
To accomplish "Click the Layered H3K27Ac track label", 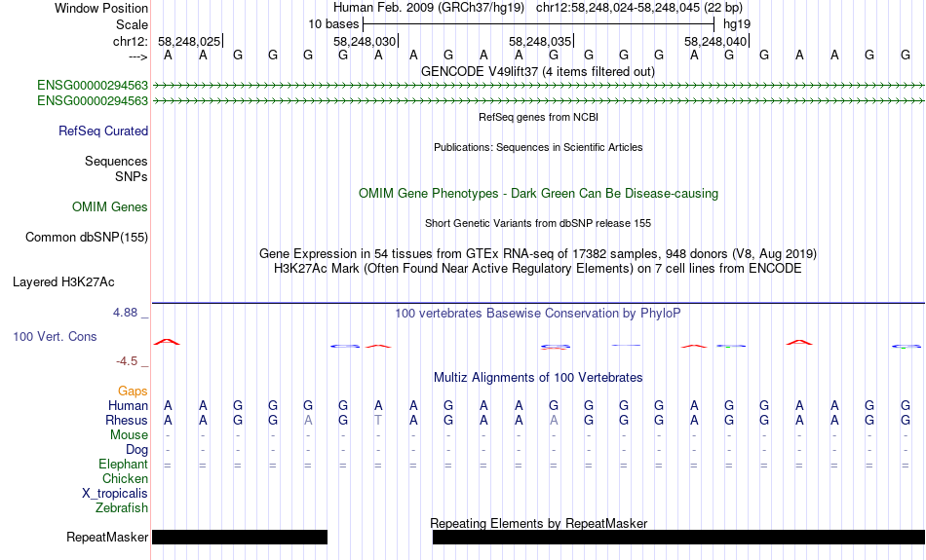I will tap(63, 282).
